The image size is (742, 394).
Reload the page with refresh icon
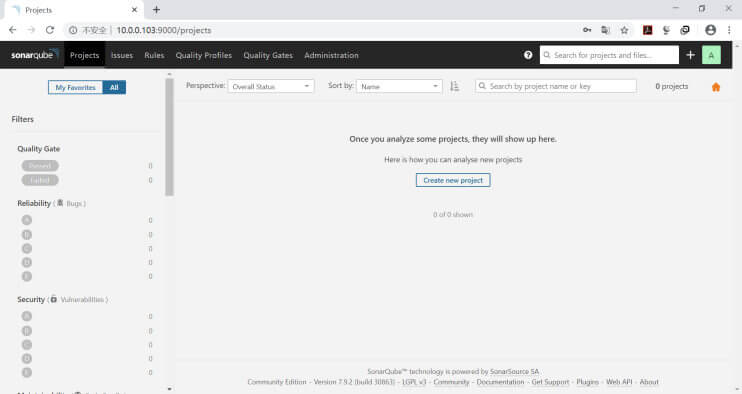(50, 30)
